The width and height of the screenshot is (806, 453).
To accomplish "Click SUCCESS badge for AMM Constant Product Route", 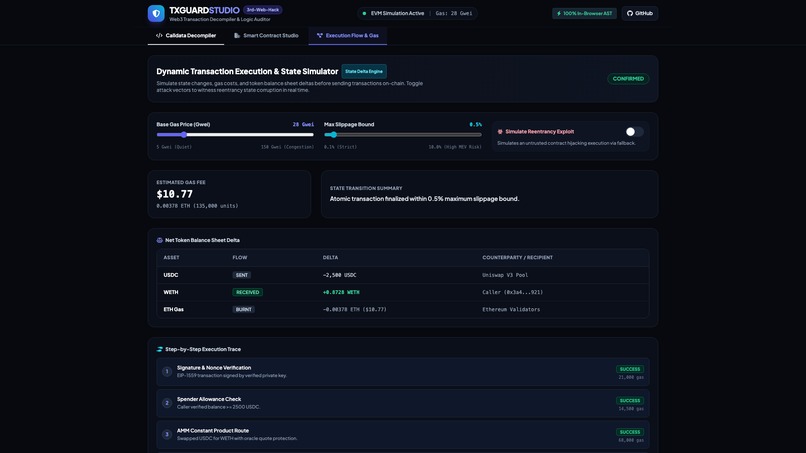I will pos(630,432).
